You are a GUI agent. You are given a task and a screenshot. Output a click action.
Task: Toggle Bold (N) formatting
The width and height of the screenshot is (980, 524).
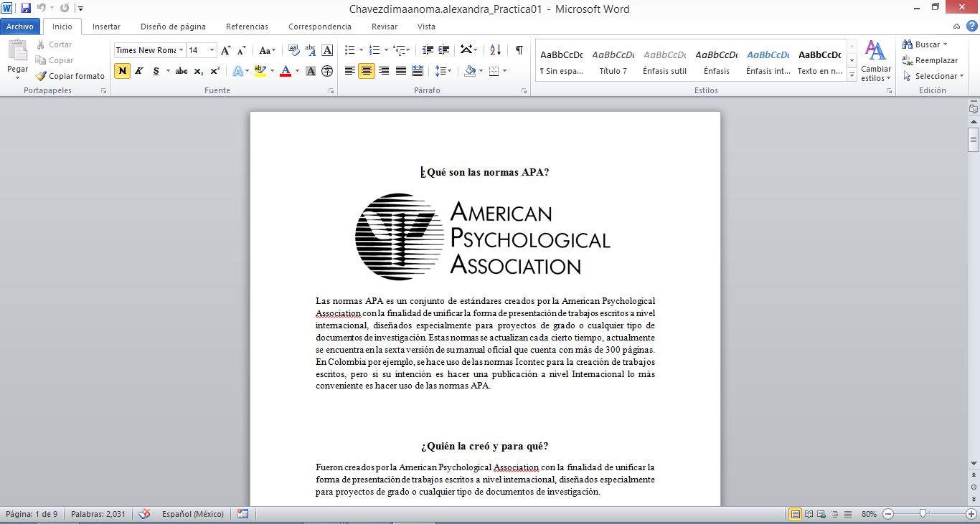point(123,71)
